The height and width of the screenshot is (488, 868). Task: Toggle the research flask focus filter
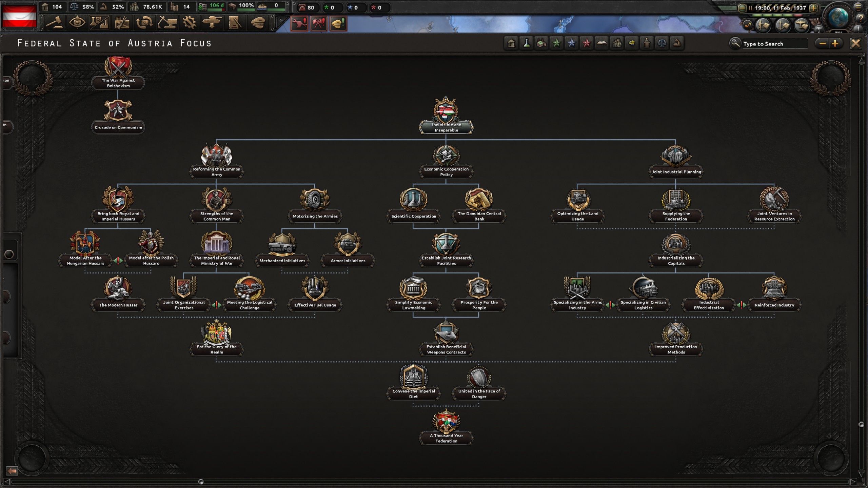(526, 43)
